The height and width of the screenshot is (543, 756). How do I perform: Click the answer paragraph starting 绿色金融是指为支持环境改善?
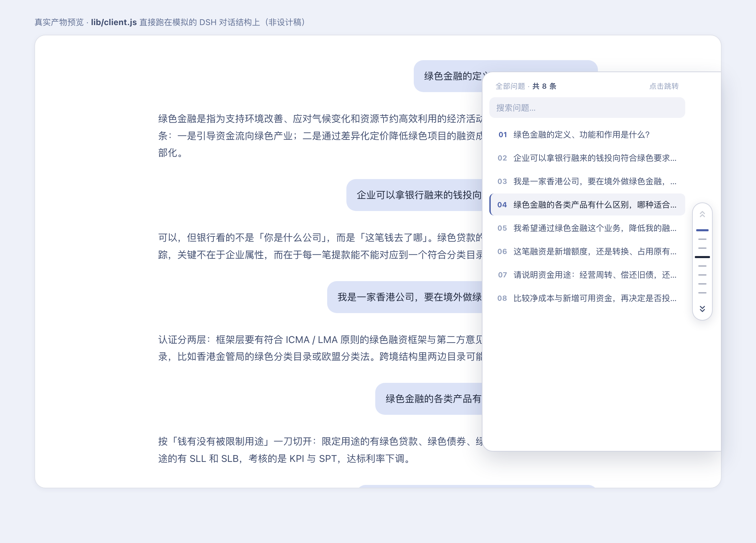tap(320, 136)
